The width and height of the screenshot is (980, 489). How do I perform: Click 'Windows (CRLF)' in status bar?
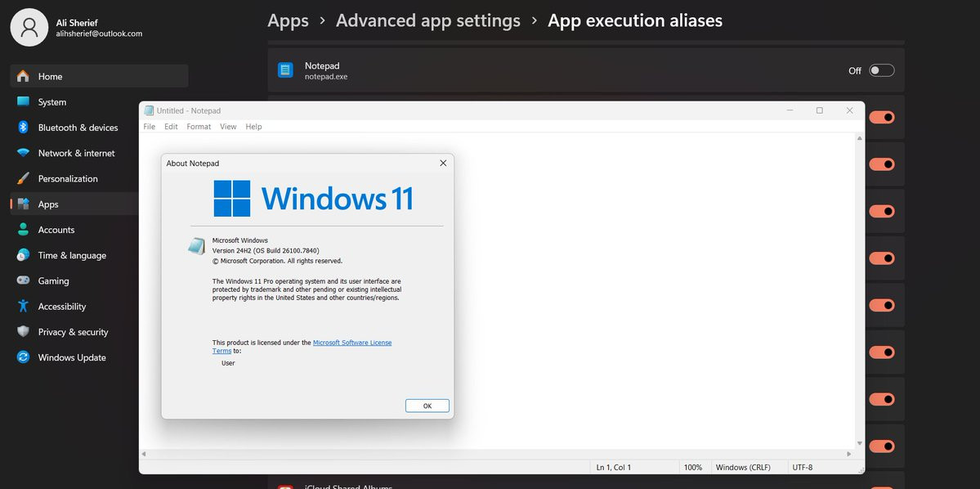coord(743,467)
